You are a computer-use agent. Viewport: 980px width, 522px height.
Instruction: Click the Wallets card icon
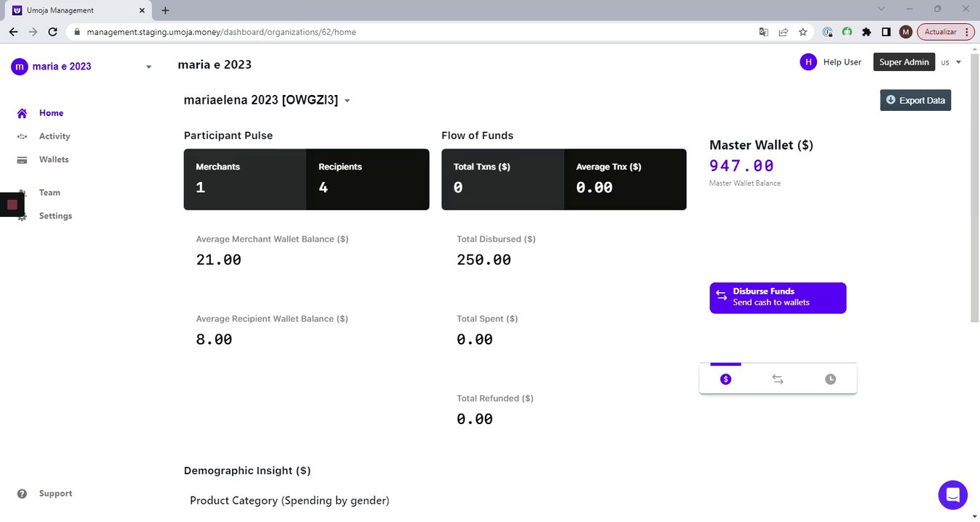click(x=22, y=159)
